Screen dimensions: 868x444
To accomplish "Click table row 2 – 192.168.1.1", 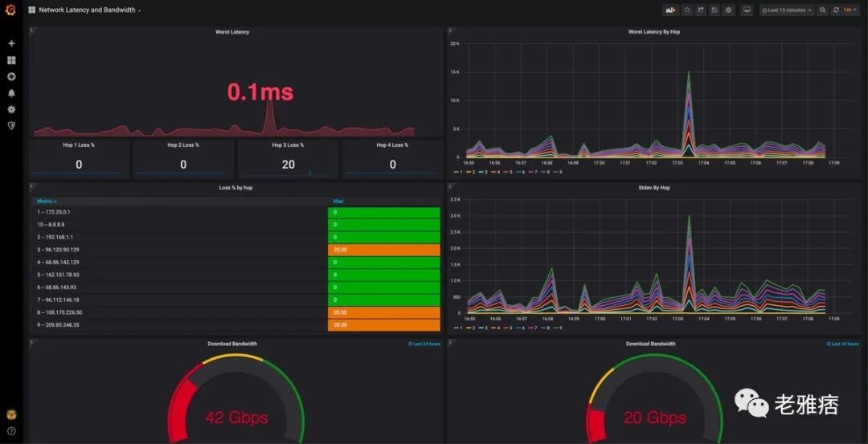I will [235, 237].
